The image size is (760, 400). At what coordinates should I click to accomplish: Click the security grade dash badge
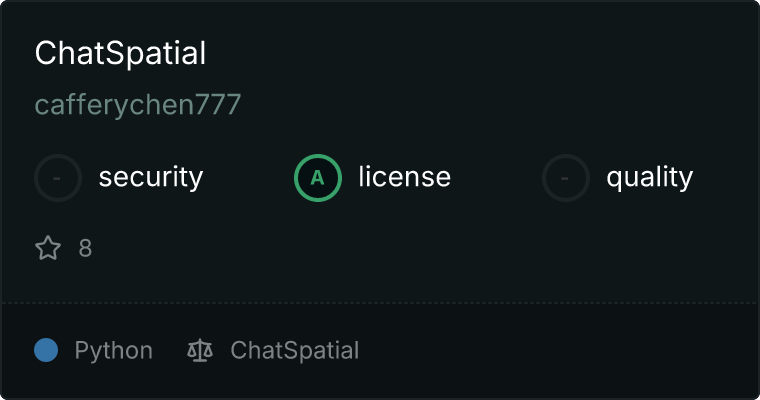click(58, 178)
